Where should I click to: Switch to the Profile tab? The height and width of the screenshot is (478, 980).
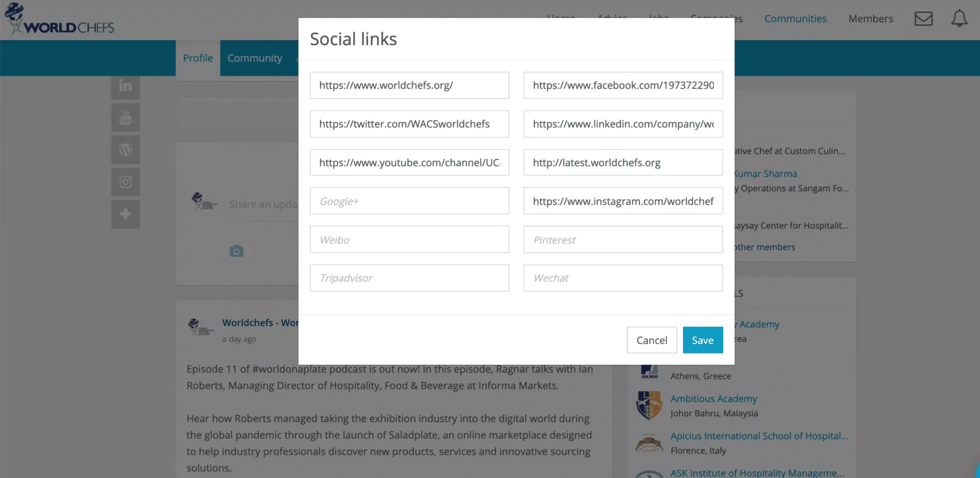pos(198,58)
